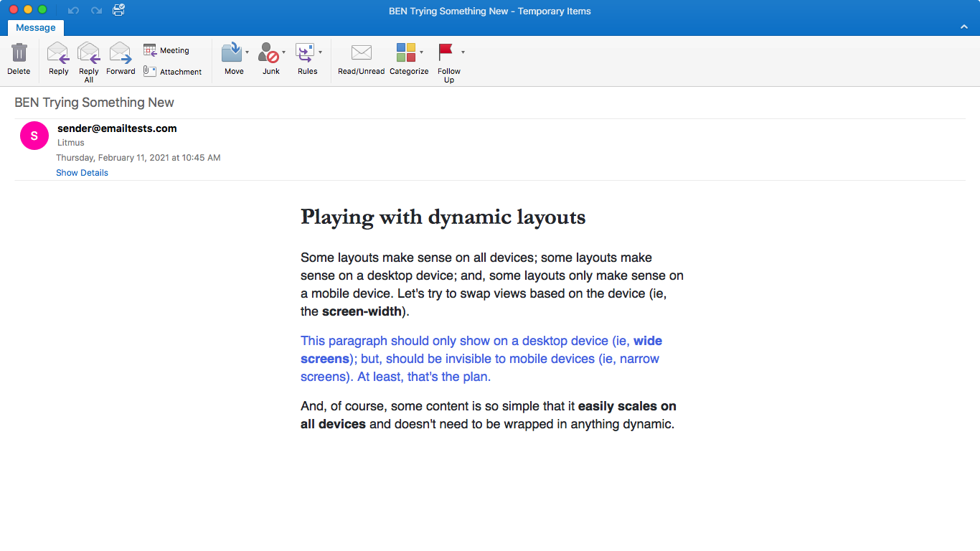This screenshot has width=980, height=551.
Task: Flag message with Follow Up
Action: click(x=446, y=52)
